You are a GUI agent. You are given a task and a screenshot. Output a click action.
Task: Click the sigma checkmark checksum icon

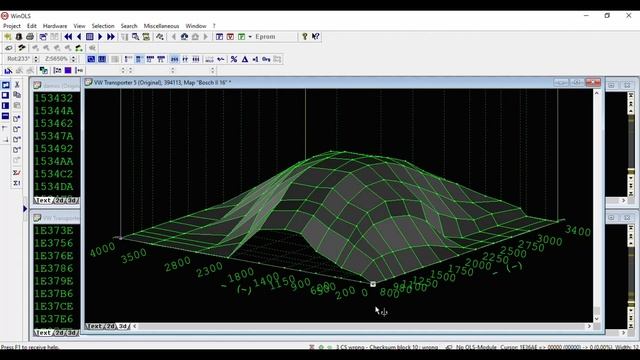click(x=17, y=173)
